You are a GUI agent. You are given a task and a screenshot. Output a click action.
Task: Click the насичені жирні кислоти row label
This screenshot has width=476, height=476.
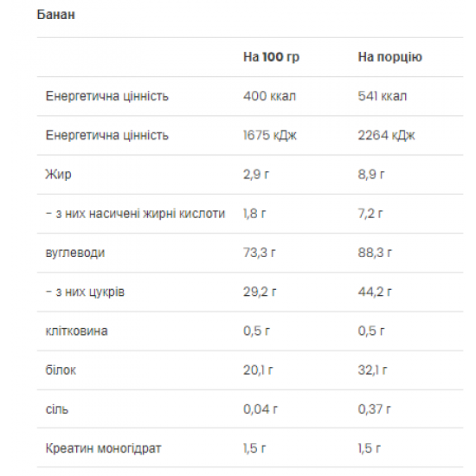tap(135, 214)
